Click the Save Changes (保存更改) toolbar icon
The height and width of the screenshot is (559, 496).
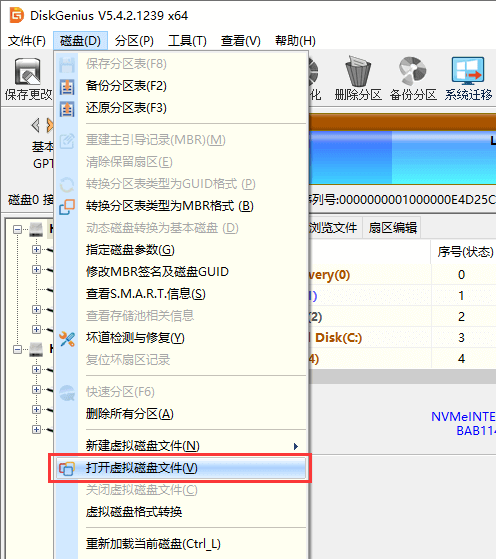(x=27, y=71)
